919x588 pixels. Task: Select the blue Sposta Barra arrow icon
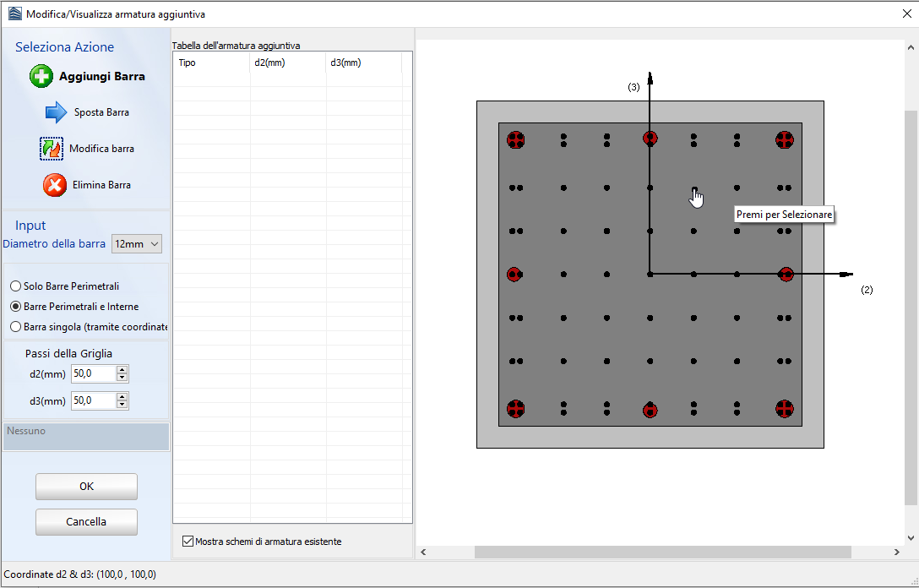(x=56, y=112)
